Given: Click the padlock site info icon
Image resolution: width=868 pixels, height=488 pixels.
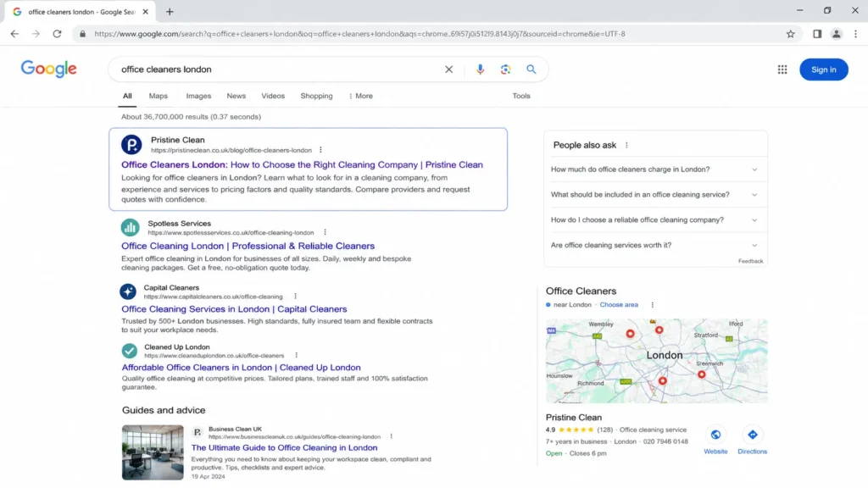Looking at the screenshot, I should click(82, 34).
